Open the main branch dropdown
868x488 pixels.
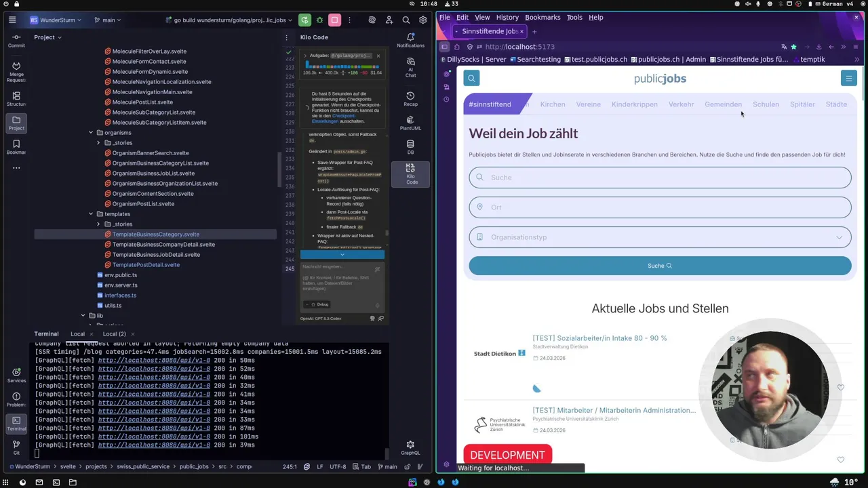click(x=107, y=20)
